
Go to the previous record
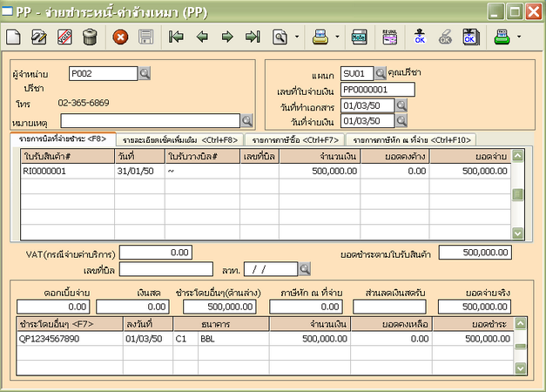click(201, 37)
